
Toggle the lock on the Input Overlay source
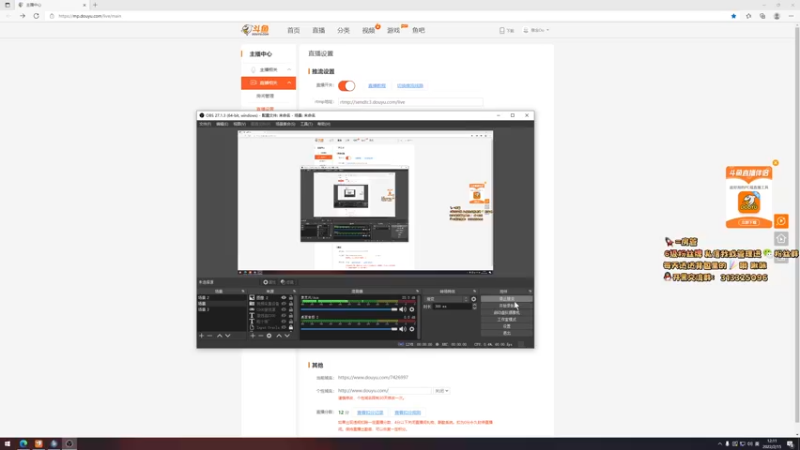pyautogui.click(x=291, y=328)
